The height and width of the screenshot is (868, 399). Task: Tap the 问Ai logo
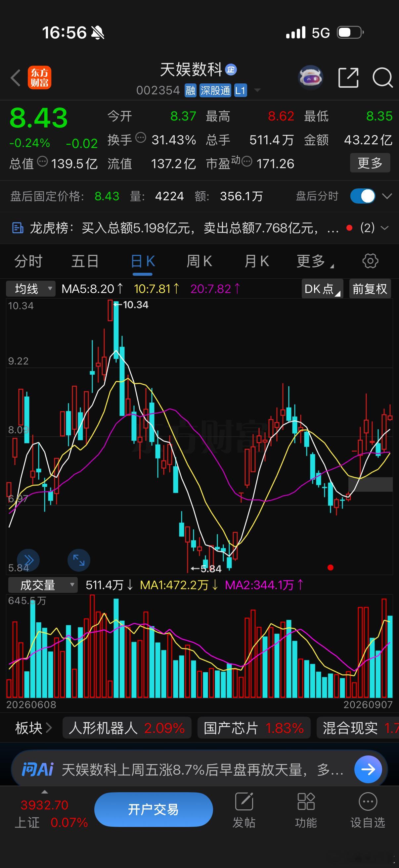click(37, 769)
